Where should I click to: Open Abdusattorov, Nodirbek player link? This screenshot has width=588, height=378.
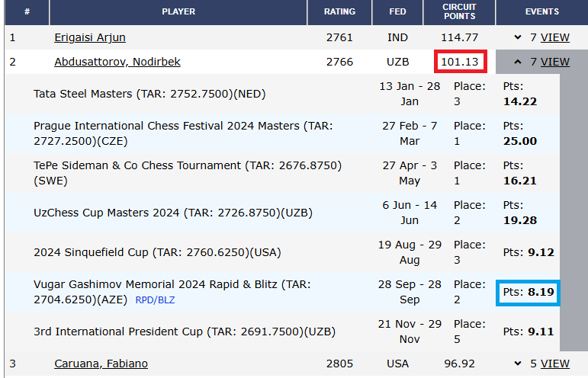pyautogui.click(x=117, y=62)
